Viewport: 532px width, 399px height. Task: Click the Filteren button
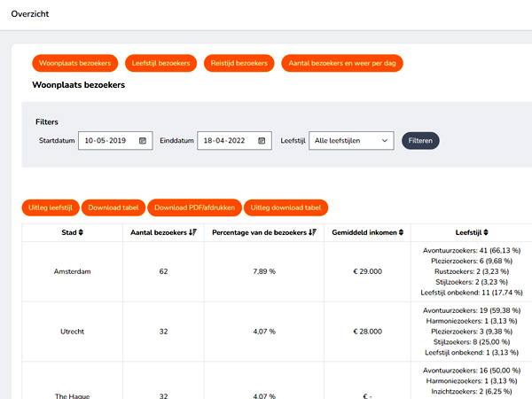[x=420, y=140]
